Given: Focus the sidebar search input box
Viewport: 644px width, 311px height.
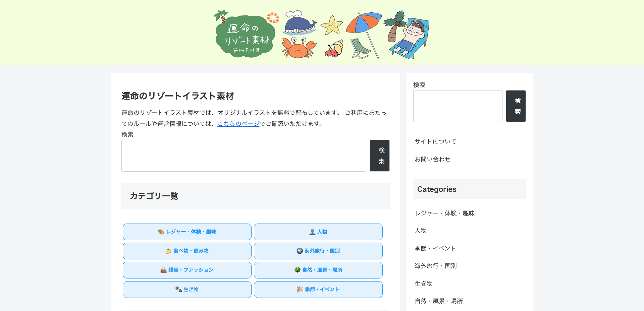Looking at the screenshot, I should tap(458, 106).
